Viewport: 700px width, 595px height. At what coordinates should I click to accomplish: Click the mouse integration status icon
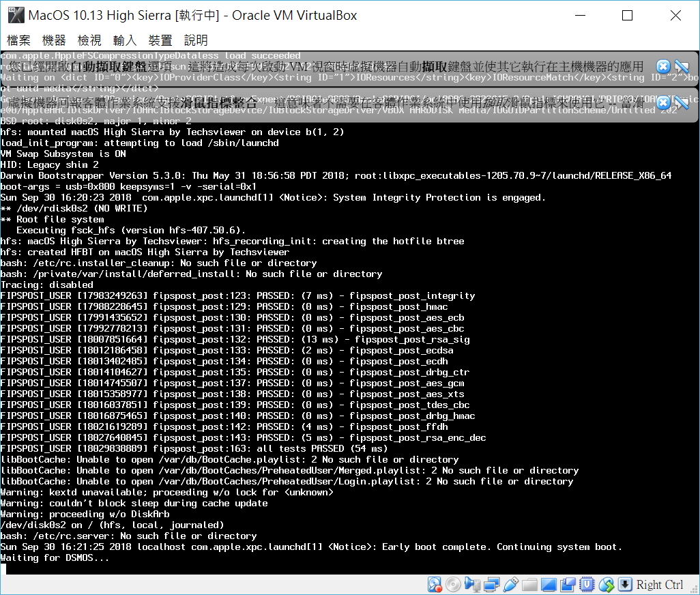tap(607, 584)
